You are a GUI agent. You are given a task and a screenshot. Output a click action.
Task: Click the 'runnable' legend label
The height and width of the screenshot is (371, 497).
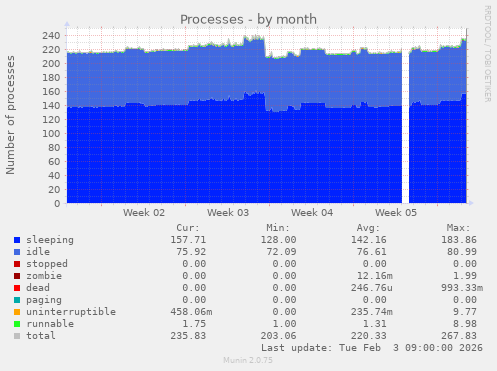pos(50,324)
